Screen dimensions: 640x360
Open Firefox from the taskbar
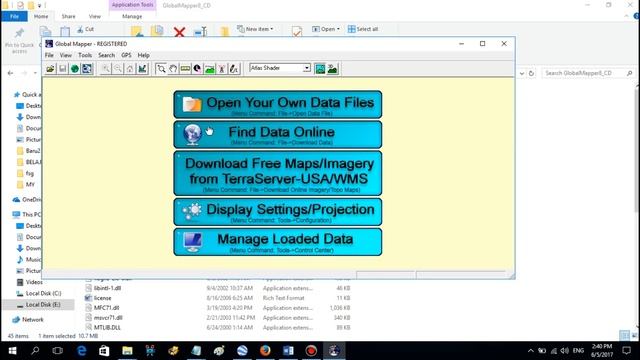(x=265, y=351)
